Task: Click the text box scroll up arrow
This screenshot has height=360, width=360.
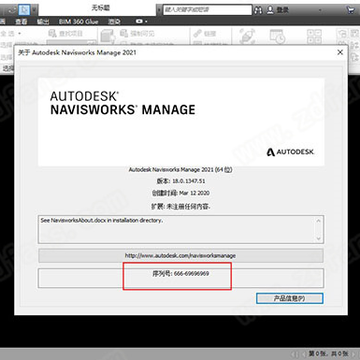Action: click(319, 221)
